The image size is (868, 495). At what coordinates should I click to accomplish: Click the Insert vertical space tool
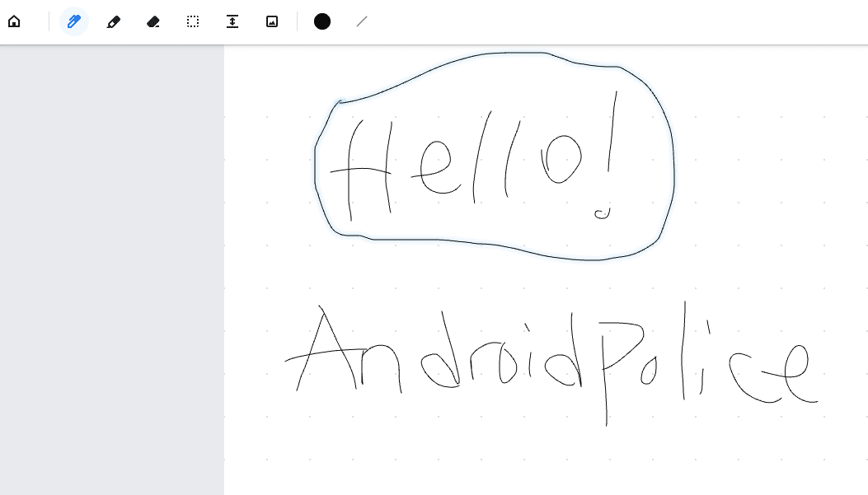coord(232,21)
